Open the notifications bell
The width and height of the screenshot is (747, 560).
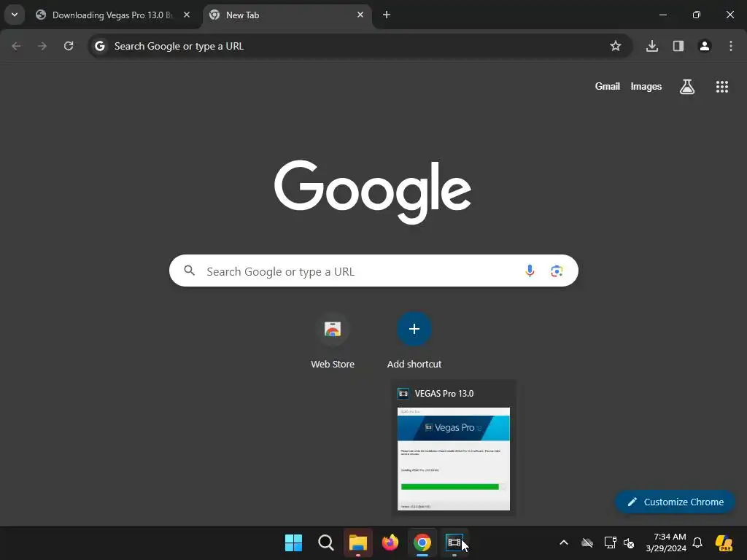coord(697,542)
